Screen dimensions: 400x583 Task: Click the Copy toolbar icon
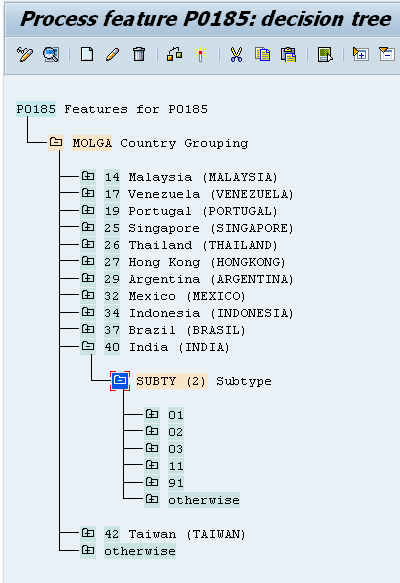[262, 54]
